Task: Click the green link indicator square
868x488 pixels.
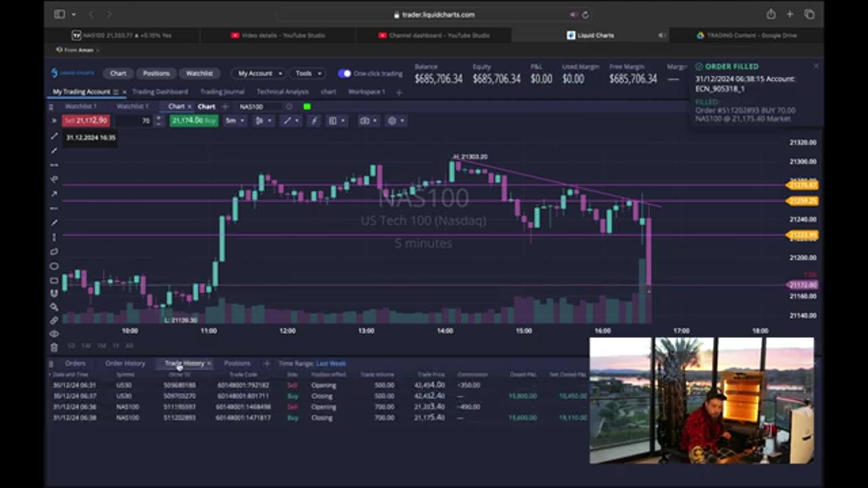Action: [307, 106]
